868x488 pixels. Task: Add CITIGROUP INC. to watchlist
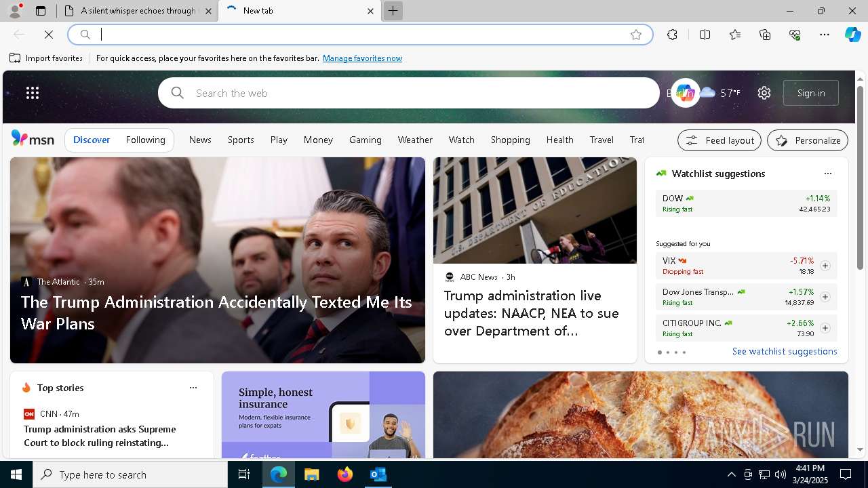tap(825, 328)
